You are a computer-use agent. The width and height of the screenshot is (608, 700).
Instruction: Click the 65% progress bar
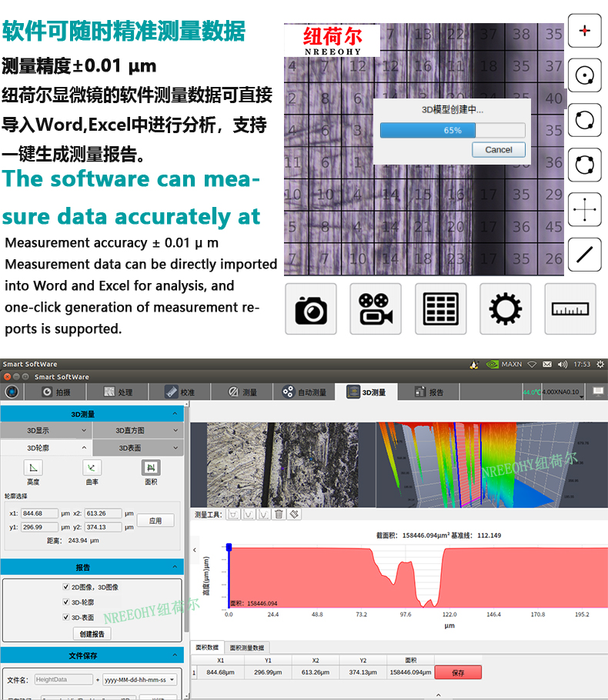(x=453, y=130)
